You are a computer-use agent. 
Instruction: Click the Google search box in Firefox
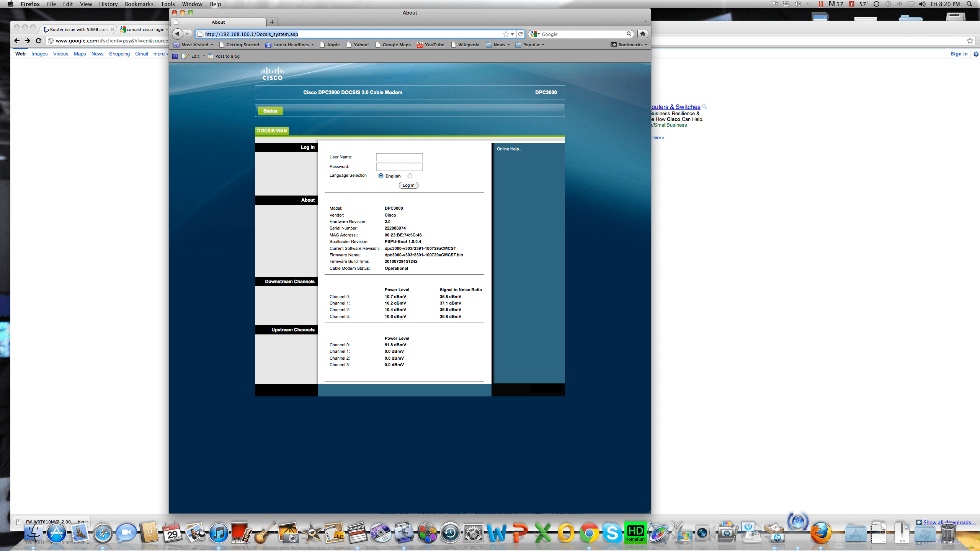click(582, 34)
